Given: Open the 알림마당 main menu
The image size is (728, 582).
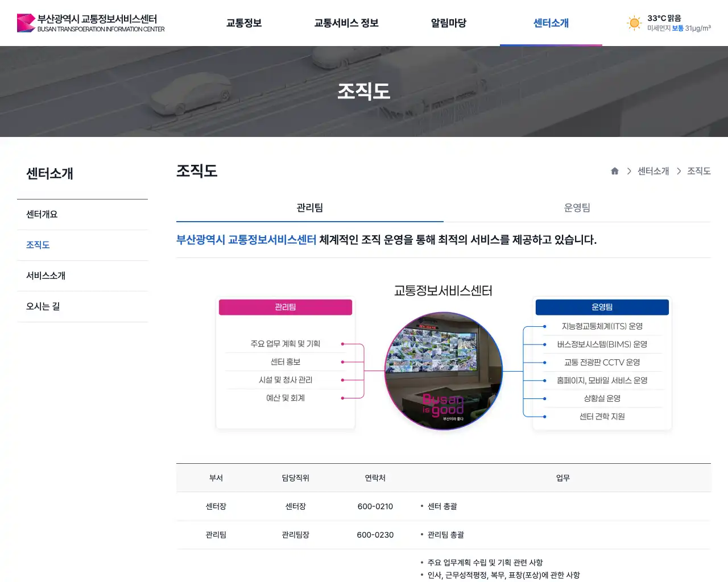Looking at the screenshot, I should point(449,23).
